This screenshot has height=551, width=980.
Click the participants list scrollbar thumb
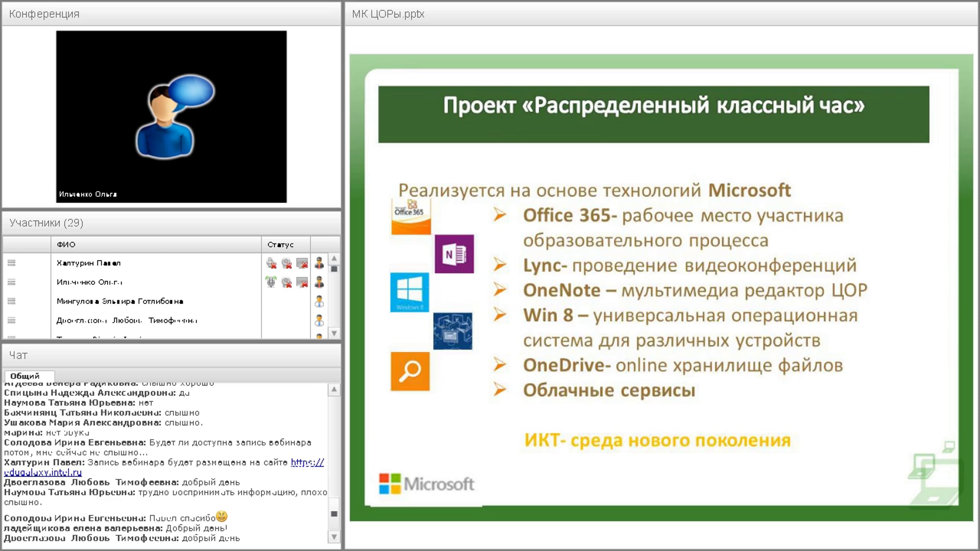pos(334,269)
